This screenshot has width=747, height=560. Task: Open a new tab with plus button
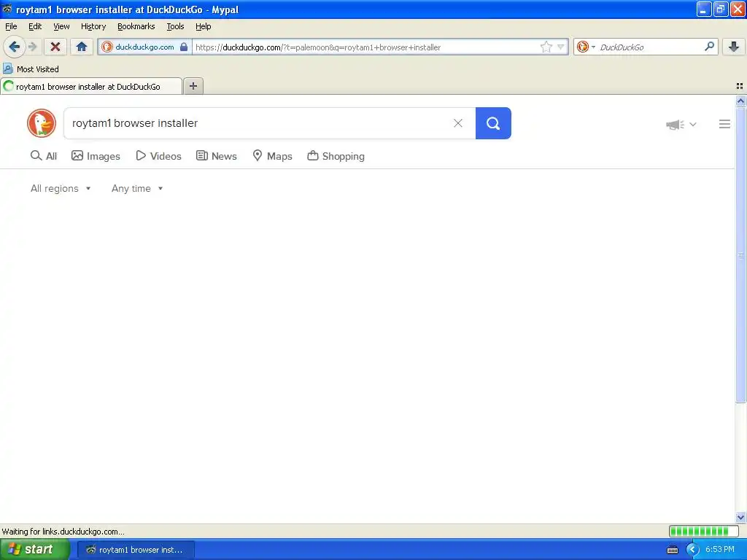[193, 86]
